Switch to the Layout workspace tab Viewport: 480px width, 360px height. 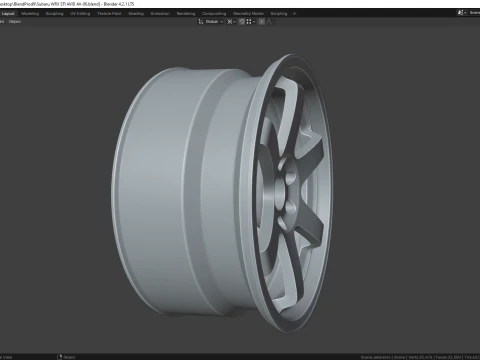click(x=8, y=14)
